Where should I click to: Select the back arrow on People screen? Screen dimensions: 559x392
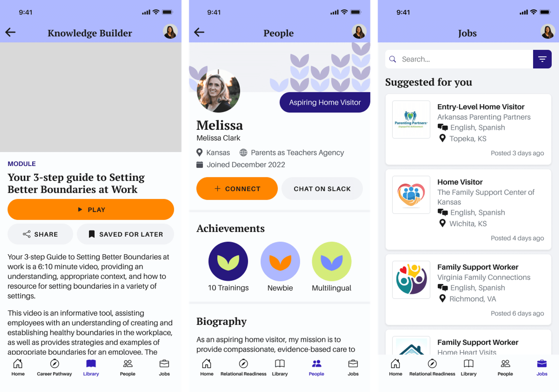pyautogui.click(x=199, y=32)
